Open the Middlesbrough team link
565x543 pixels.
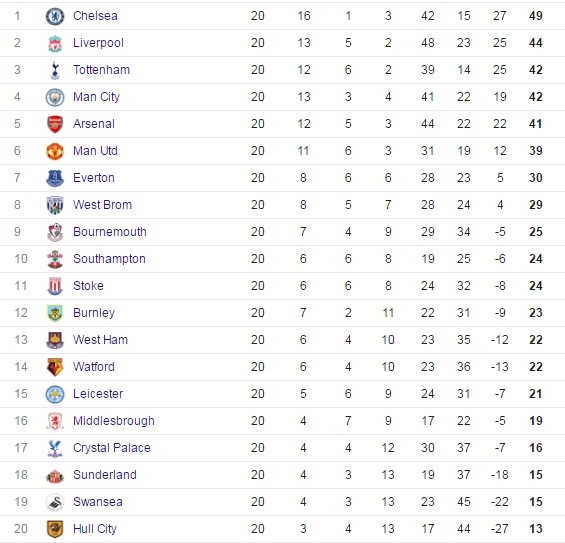pyautogui.click(x=114, y=421)
